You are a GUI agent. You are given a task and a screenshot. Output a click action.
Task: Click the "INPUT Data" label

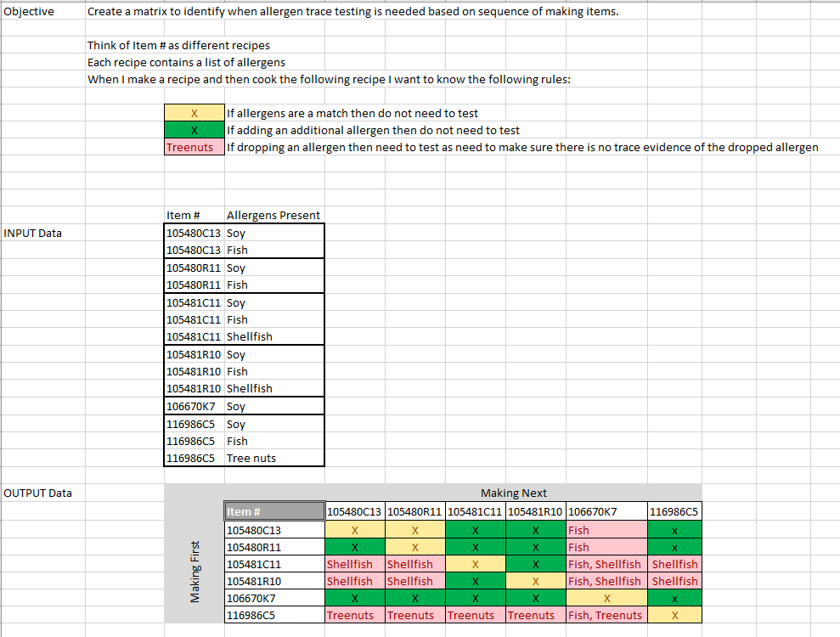32,233
